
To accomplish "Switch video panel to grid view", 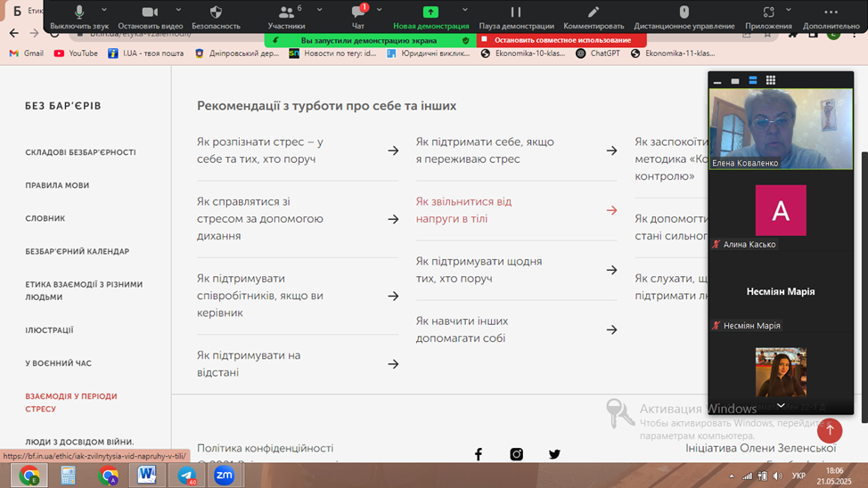I will pyautogui.click(x=771, y=81).
